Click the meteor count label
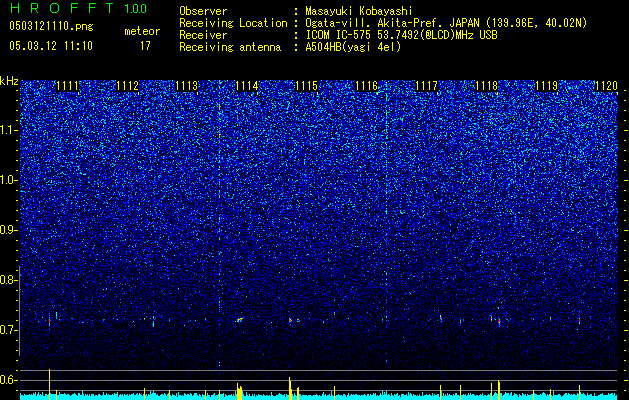Image resolution: width=629 pixels, height=400 pixels. click(142, 31)
